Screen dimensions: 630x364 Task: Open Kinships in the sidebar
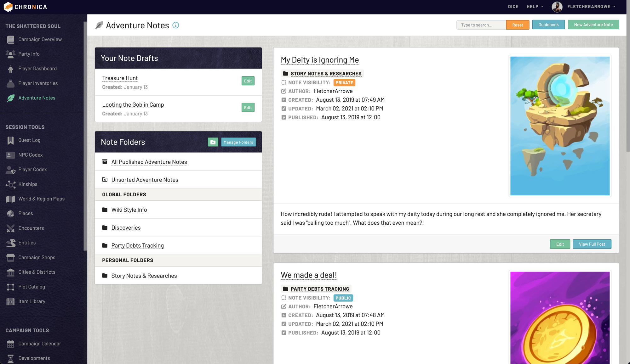click(x=28, y=184)
